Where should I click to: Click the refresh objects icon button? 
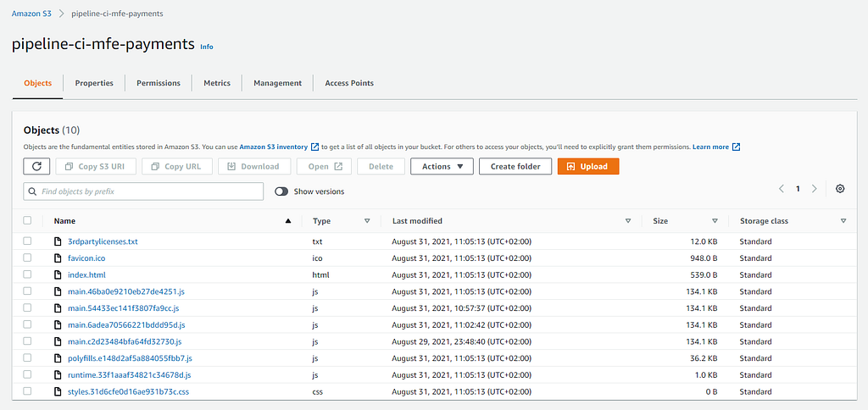click(x=36, y=167)
